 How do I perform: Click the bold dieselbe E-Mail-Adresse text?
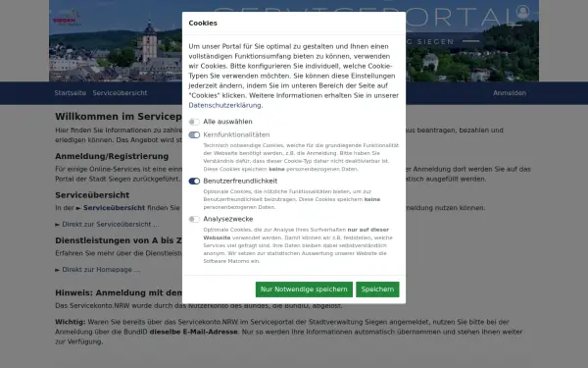193,332
